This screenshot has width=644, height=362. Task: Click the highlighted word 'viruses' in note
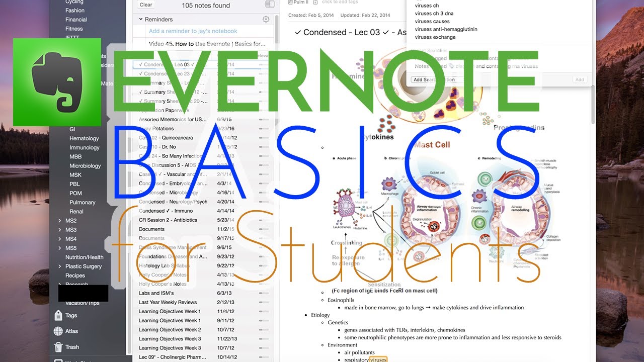(378, 359)
